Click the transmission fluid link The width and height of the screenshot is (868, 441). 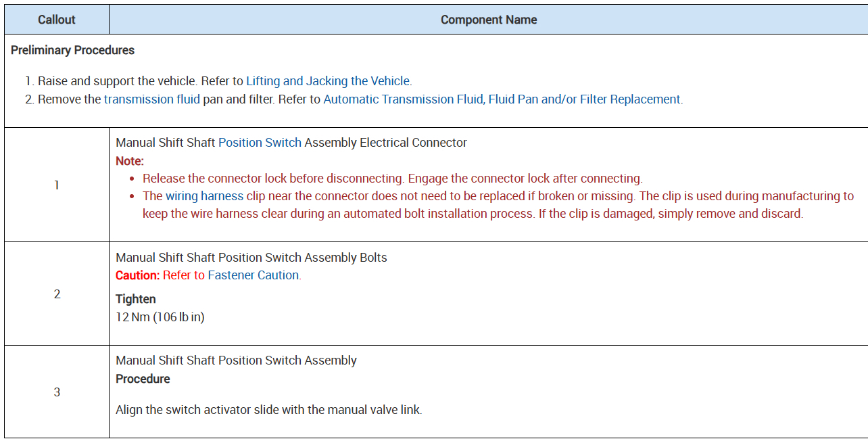151,99
